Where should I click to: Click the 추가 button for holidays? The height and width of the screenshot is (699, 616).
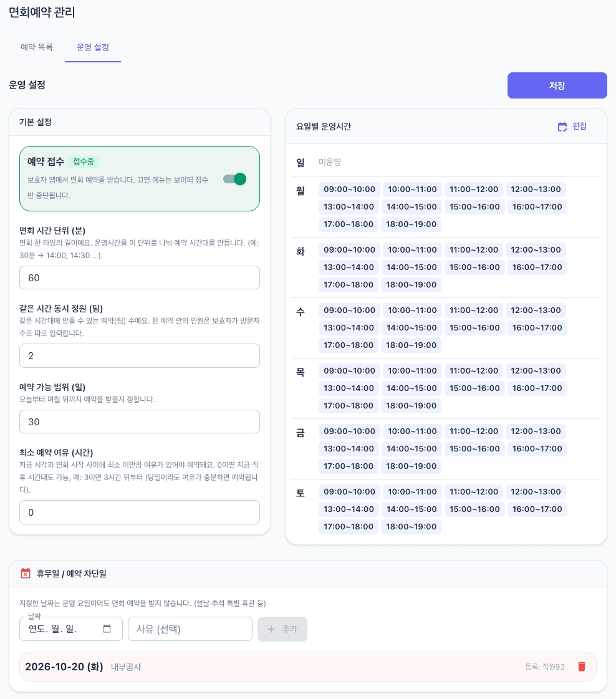(282, 629)
